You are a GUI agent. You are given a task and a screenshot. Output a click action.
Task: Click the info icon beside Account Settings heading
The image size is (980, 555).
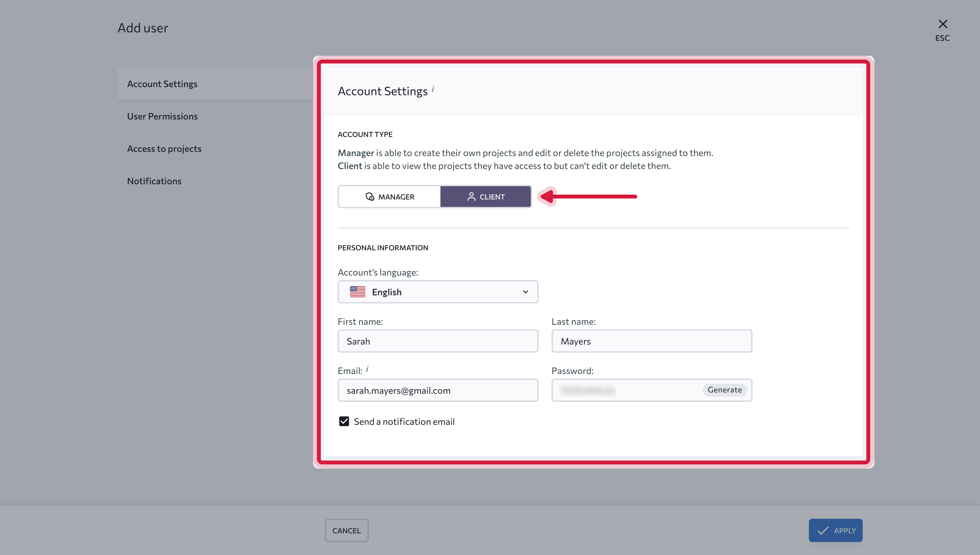[433, 89]
